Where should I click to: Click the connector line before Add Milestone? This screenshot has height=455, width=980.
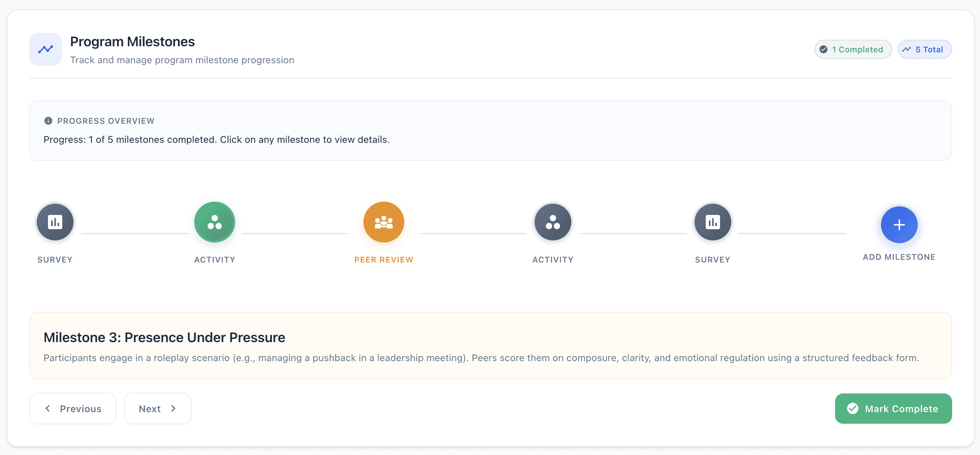pos(792,233)
